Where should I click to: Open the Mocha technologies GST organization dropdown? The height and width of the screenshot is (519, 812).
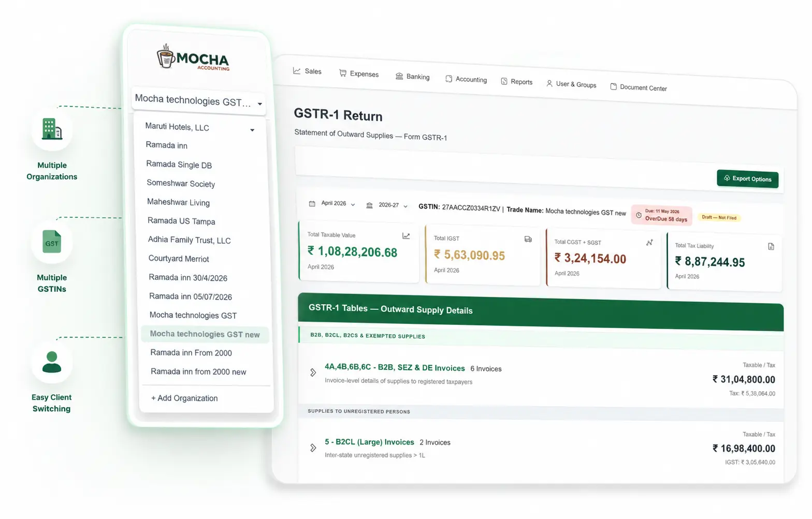tap(199, 100)
